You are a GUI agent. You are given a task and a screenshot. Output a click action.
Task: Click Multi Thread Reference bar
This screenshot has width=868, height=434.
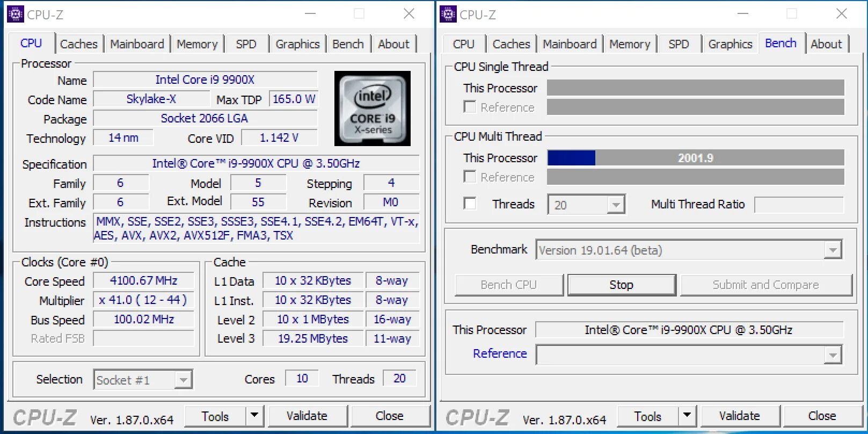pyautogui.click(x=696, y=177)
